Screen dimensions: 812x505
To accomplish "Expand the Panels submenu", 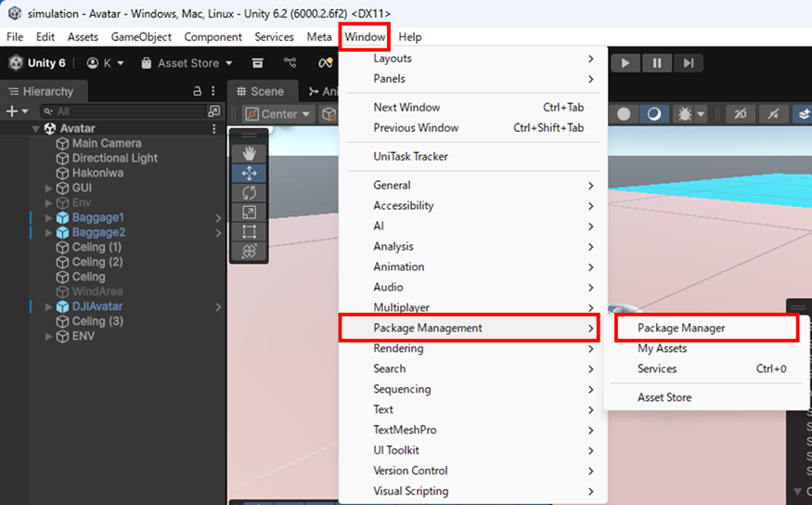I will [x=472, y=79].
